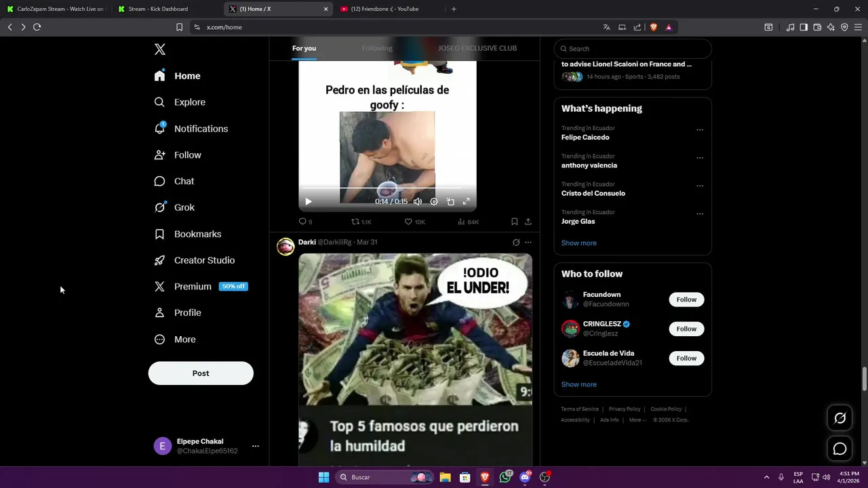The width and height of the screenshot is (868, 488).
Task: Open floating chat messages button
Action: tap(840, 449)
